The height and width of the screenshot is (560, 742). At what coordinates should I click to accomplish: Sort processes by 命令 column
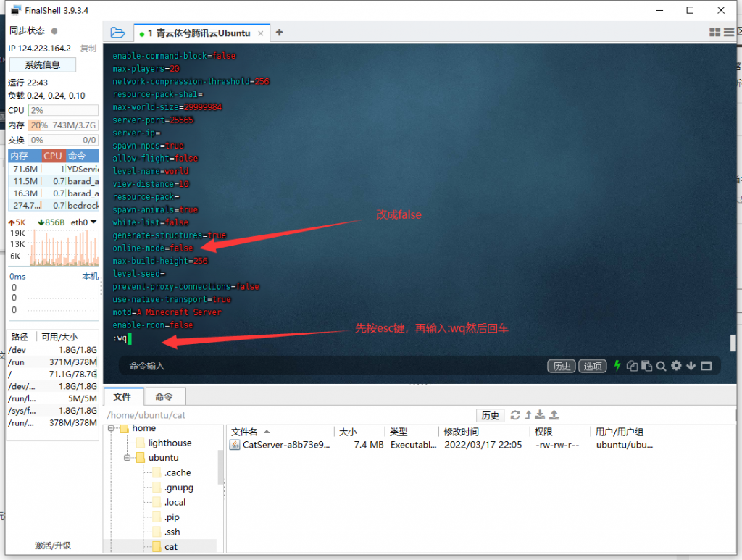coord(83,156)
